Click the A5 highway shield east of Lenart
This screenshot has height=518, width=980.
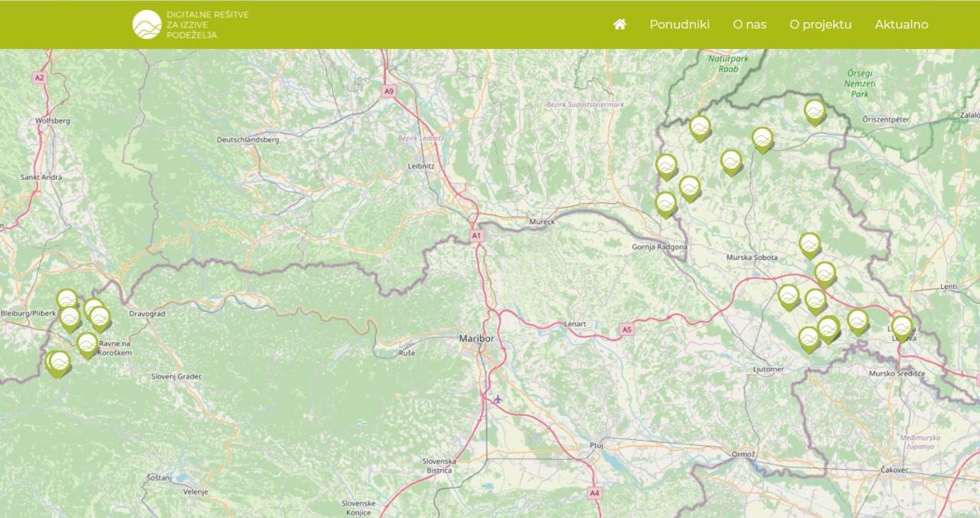[x=626, y=329]
